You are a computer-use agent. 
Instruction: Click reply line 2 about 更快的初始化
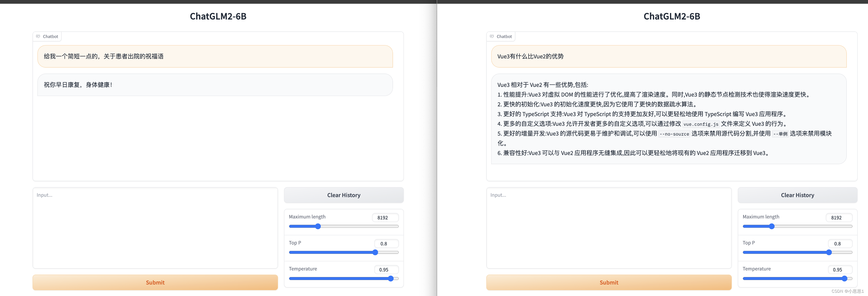tap(597, 104)
